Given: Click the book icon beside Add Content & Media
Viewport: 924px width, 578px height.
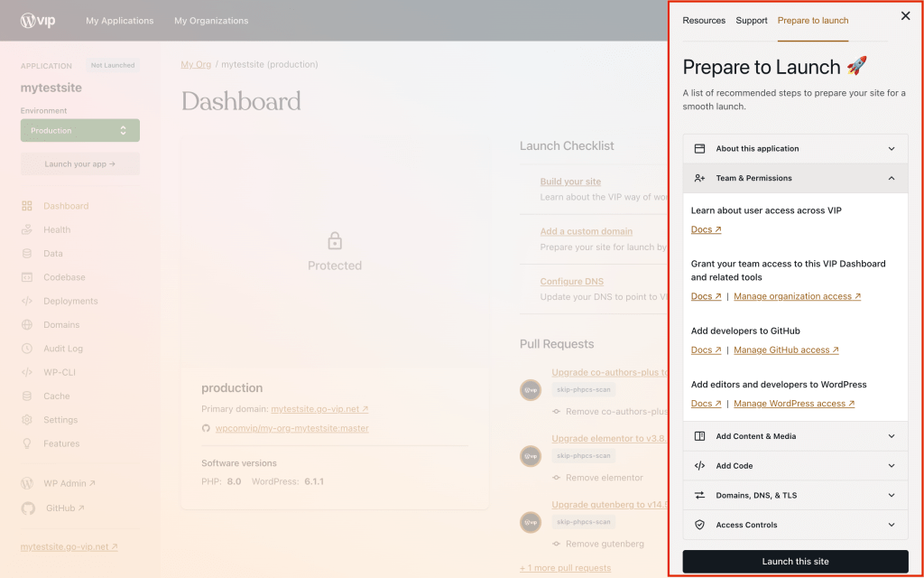Looking at the screenshot, I should [x=699, y=436].
